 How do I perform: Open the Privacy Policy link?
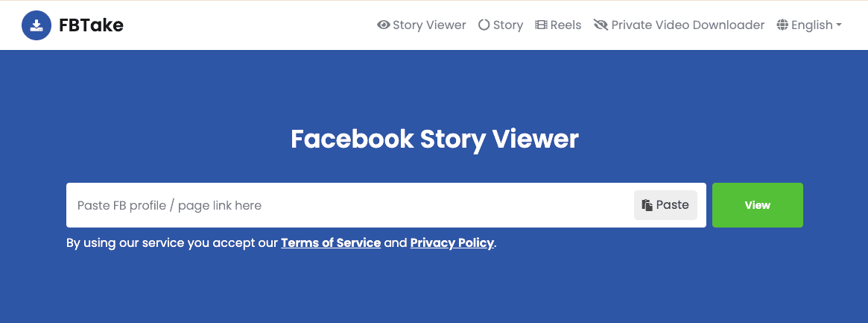click(452, 243)
